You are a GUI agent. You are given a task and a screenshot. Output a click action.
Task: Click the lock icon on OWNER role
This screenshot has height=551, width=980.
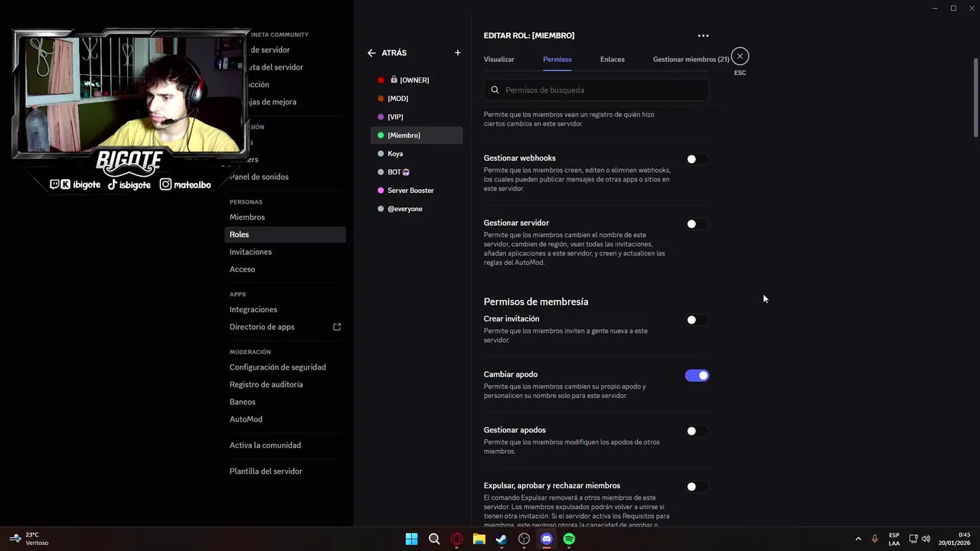394,80
